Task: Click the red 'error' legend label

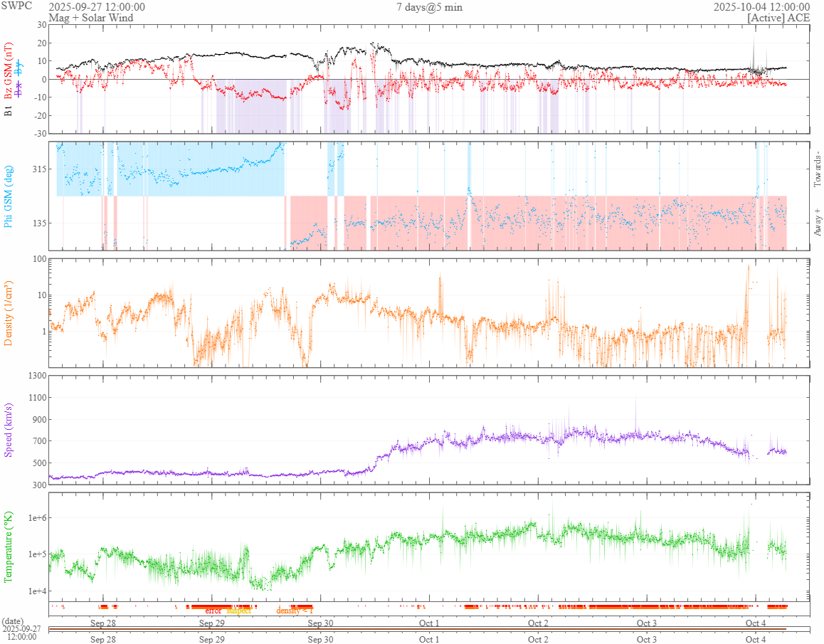Action: tap(213, 611)
